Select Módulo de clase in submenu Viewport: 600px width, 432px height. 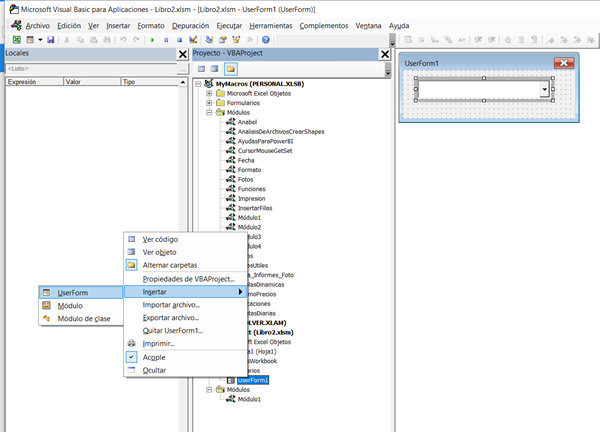pyautogui.click(x=83, y=318)
